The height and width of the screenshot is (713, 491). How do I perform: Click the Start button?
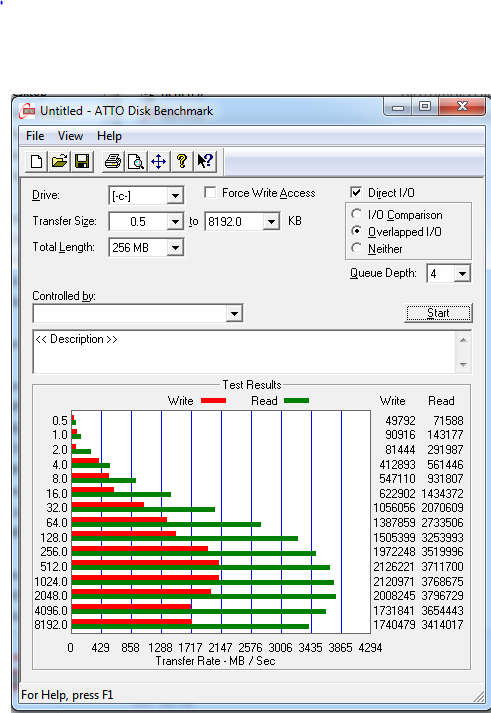pyautogui.click(x=438, y=313)
